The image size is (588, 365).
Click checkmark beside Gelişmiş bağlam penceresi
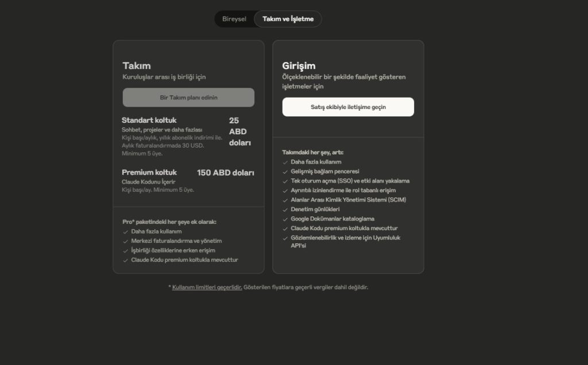pyautogui.click(x=285, y=172)
